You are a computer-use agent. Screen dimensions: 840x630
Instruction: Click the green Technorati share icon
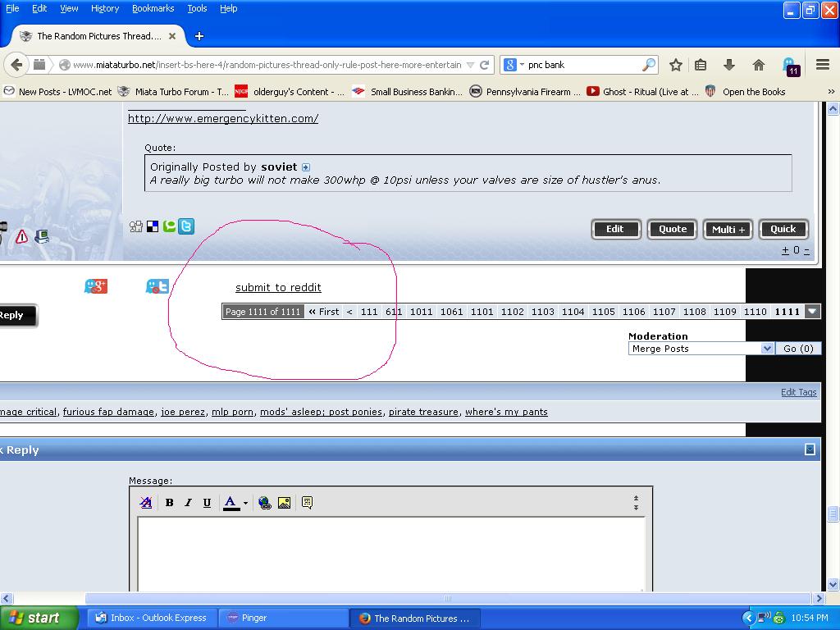[169, 226]
